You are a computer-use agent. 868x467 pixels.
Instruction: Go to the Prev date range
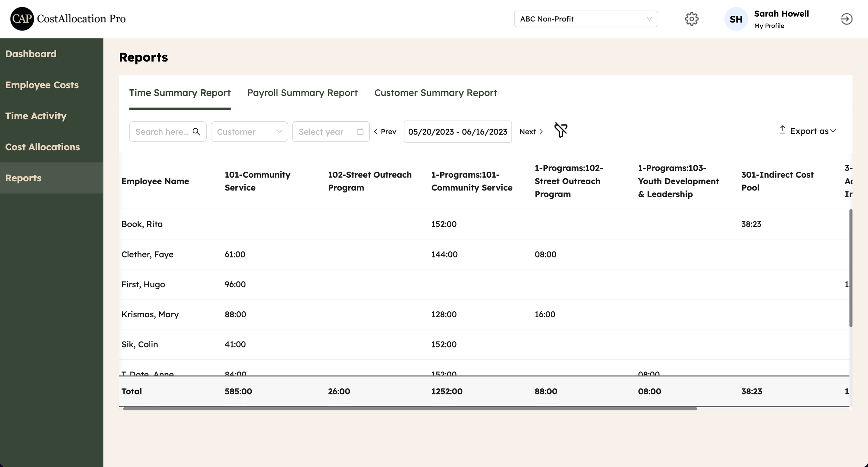click(x=385, y=132)
